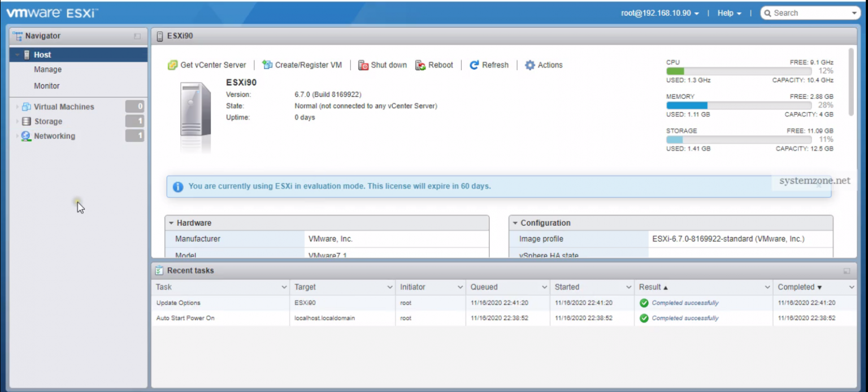Select Manage under Host

tap(47, 69)
